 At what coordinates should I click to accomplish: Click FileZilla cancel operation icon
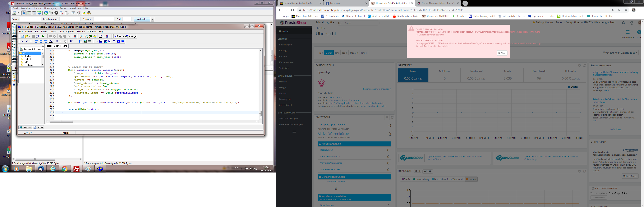point(57,13)
